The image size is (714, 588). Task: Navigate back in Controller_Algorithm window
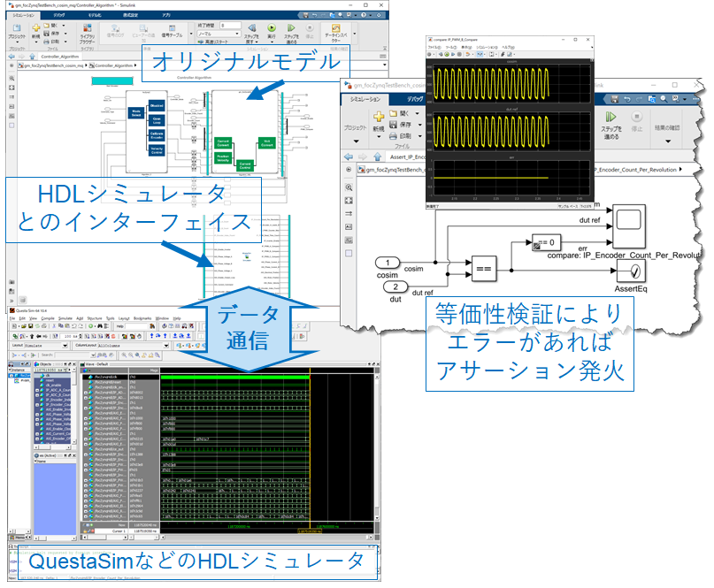[12, 57]
